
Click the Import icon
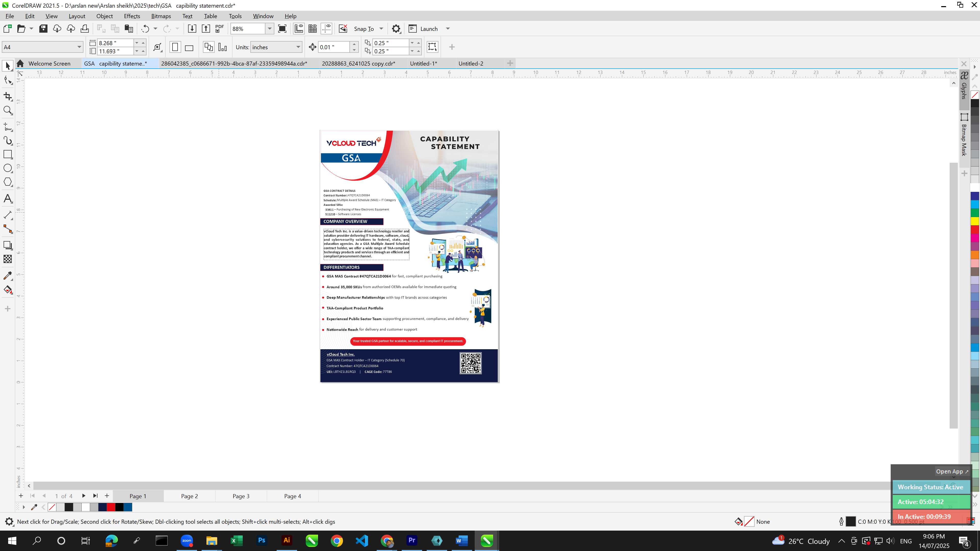point(192,29)
